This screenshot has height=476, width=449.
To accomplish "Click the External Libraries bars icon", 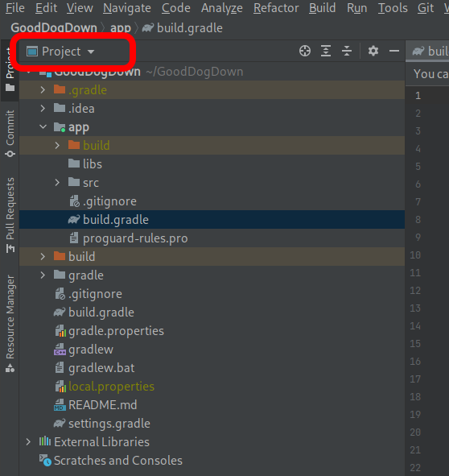I will click(44, 441).
